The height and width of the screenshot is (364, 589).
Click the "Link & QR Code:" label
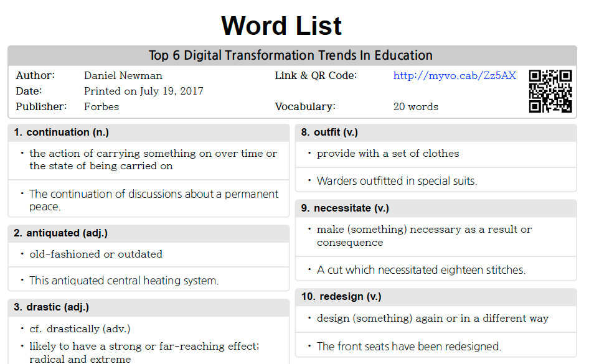click(x=315, y=75)
